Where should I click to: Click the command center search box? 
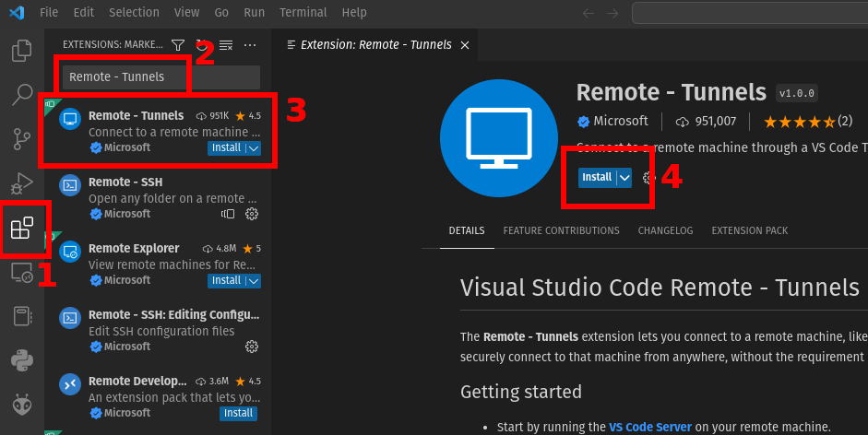[x=750, y=13]
